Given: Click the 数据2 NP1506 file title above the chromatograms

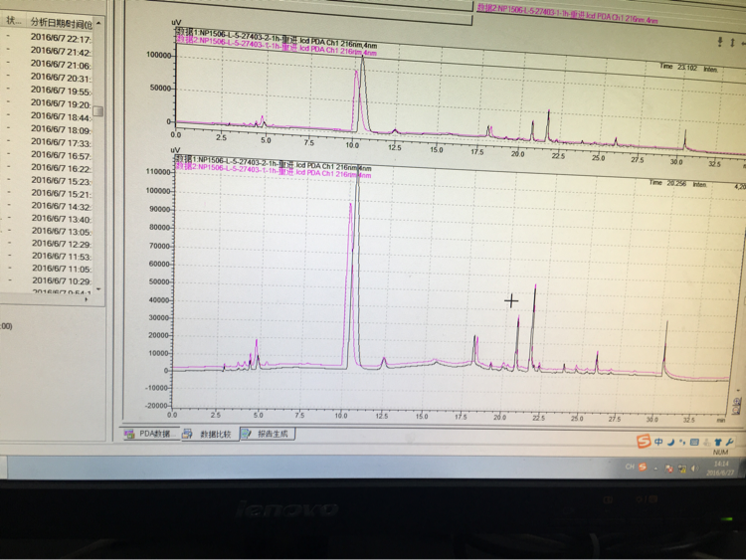Looking at the screenshot, I should tap(567, 14).
